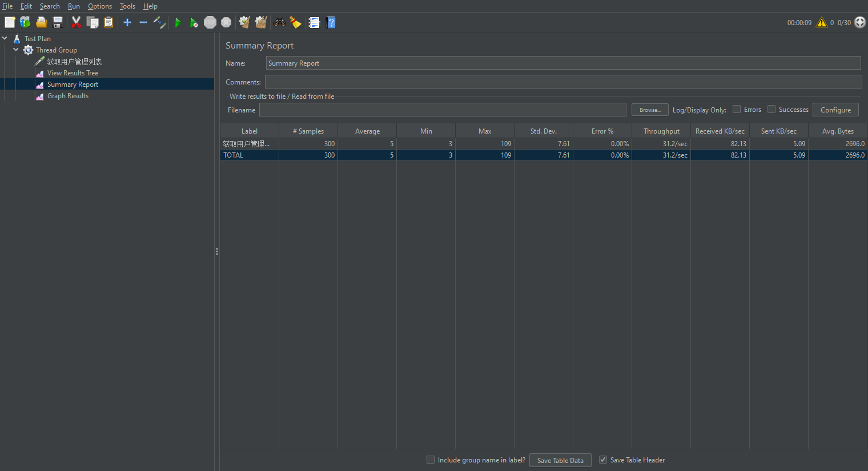The width and height of the screenshot is (868, 471).
Task: Open the File menu
Action: (x=7, y=6)
